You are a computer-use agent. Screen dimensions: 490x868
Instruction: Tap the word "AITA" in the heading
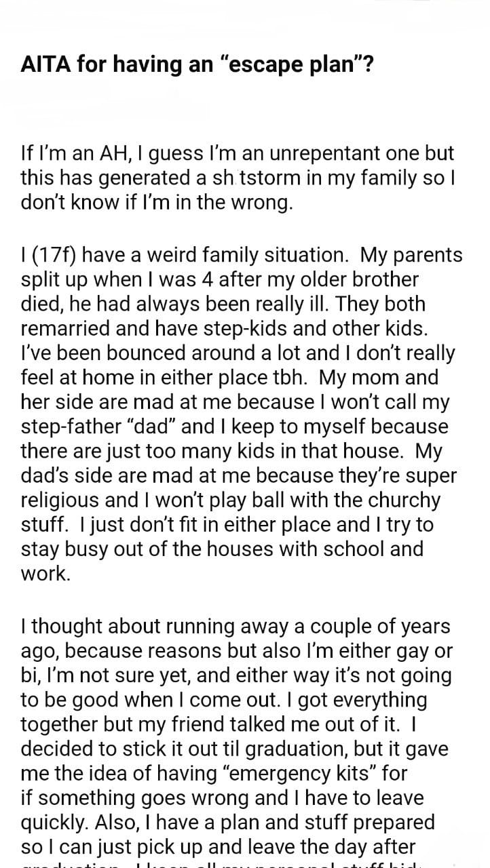pyautogui.click(x=45, y=66)
